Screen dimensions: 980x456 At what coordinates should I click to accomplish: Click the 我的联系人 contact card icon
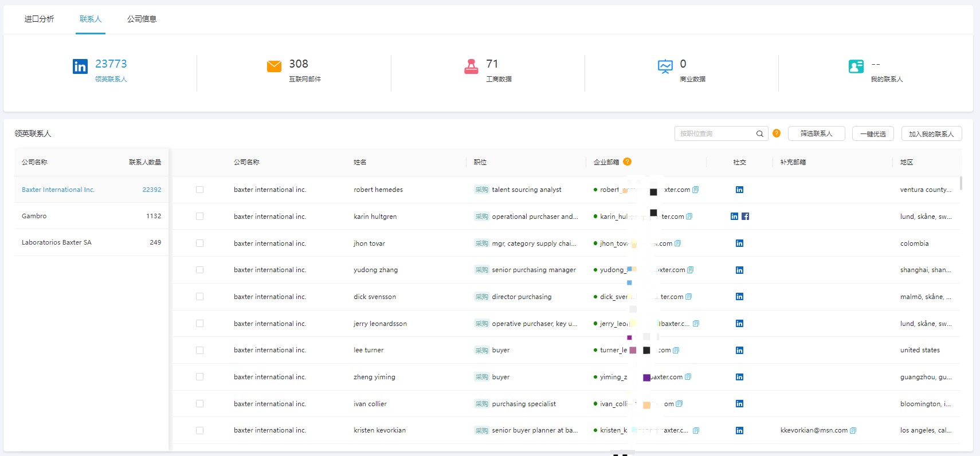pyautogui.click(x=856, y=66)
